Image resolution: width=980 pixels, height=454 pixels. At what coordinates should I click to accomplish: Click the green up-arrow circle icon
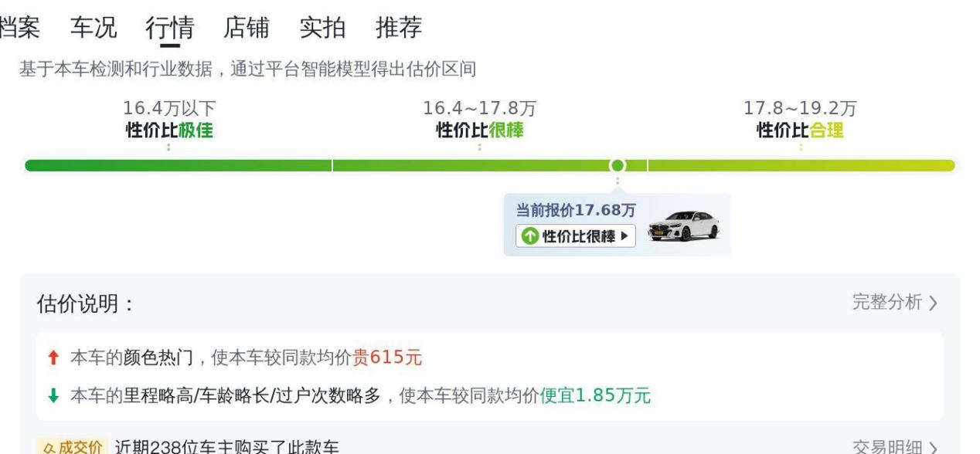coord(529,236)
